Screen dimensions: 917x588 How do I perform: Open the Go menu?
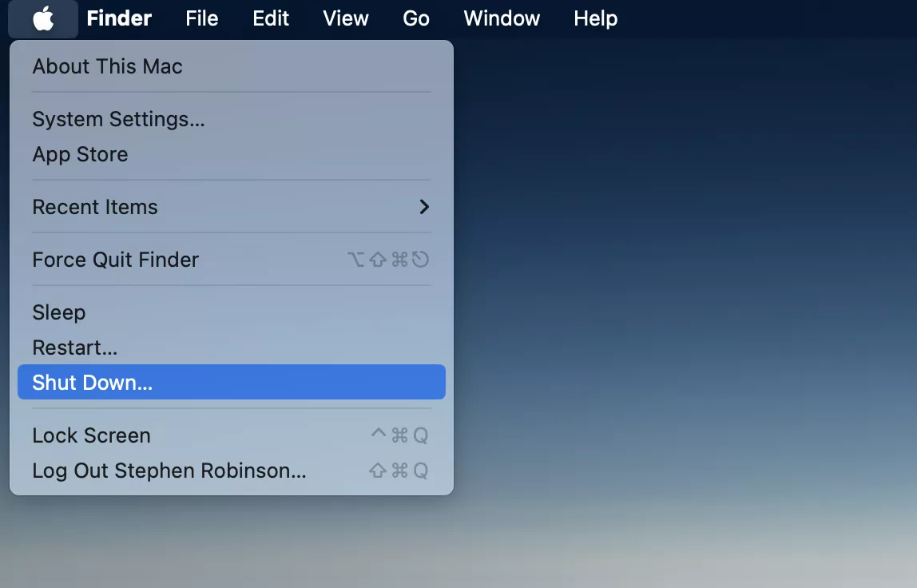pos(416,18)
